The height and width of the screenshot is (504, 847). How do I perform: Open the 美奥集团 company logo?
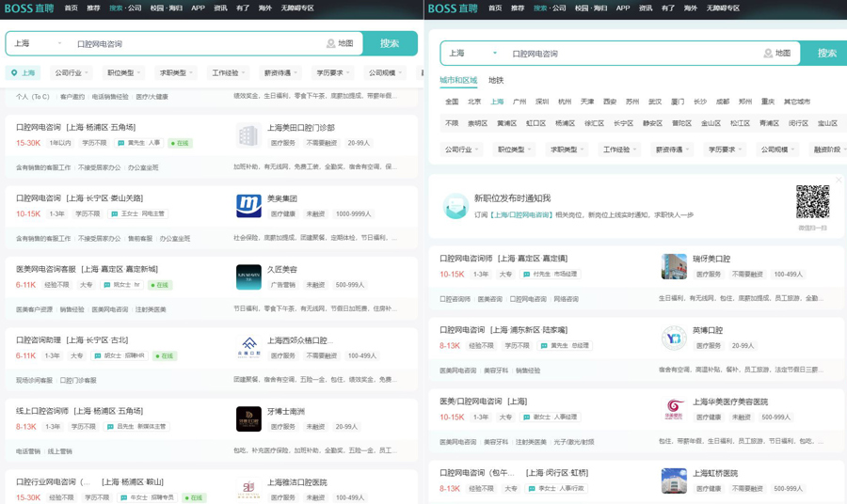(x=248, y=206)
